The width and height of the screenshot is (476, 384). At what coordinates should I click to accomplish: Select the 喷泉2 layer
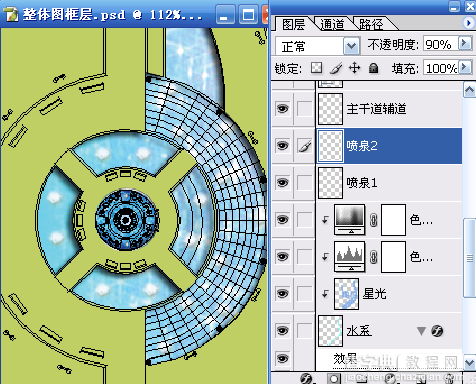click(389, 146)
